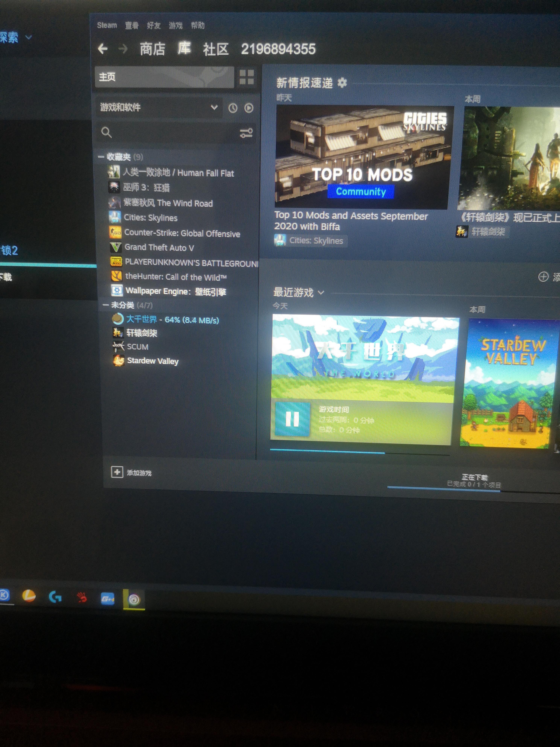560x747 pixels.
Task: Select SCUM in the uncategorized list
Action: pos(138,347)
